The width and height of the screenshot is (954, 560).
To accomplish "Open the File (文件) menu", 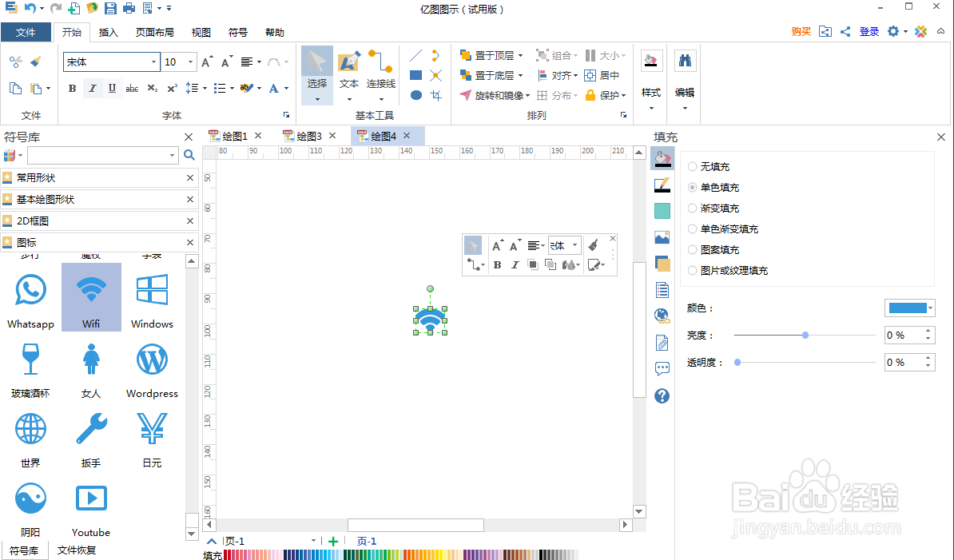I will pyautogui.click(x=26, y=32).
